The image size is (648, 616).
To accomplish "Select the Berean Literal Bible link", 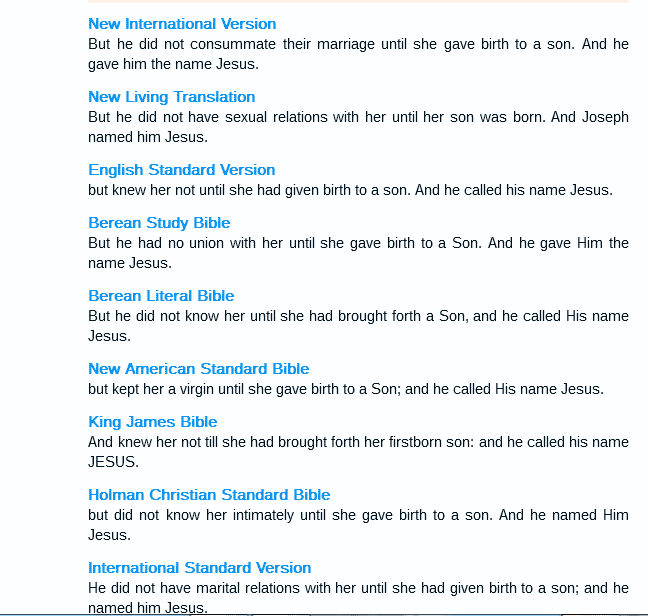I will click(x=161, y=296).
